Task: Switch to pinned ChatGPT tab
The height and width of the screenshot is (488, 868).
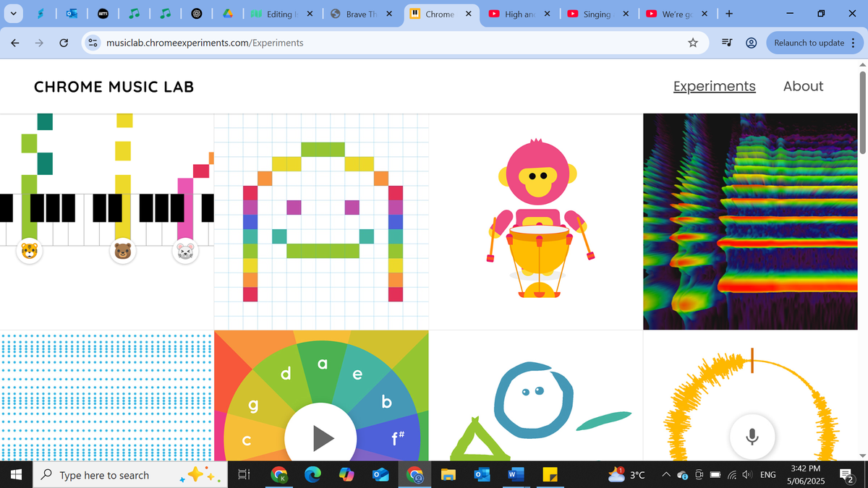Action: 196,14
